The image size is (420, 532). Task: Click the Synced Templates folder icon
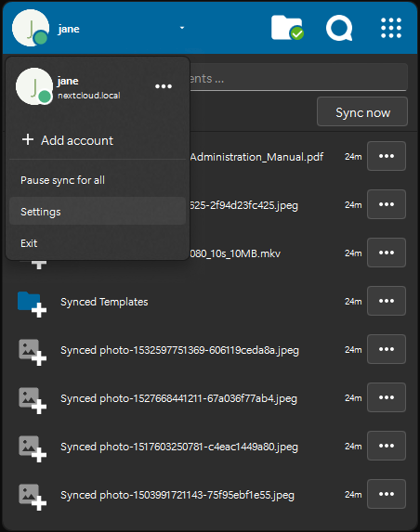tap(32, 304)
